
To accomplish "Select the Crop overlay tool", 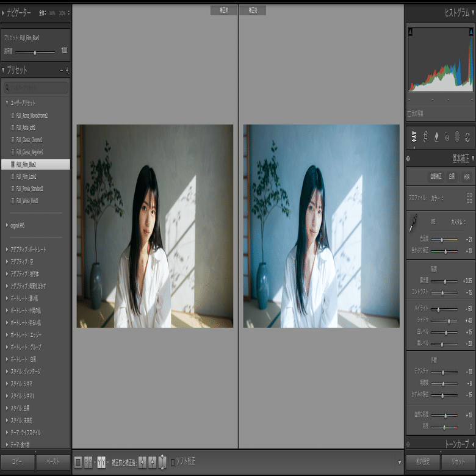I will click(x=425, y=137).
